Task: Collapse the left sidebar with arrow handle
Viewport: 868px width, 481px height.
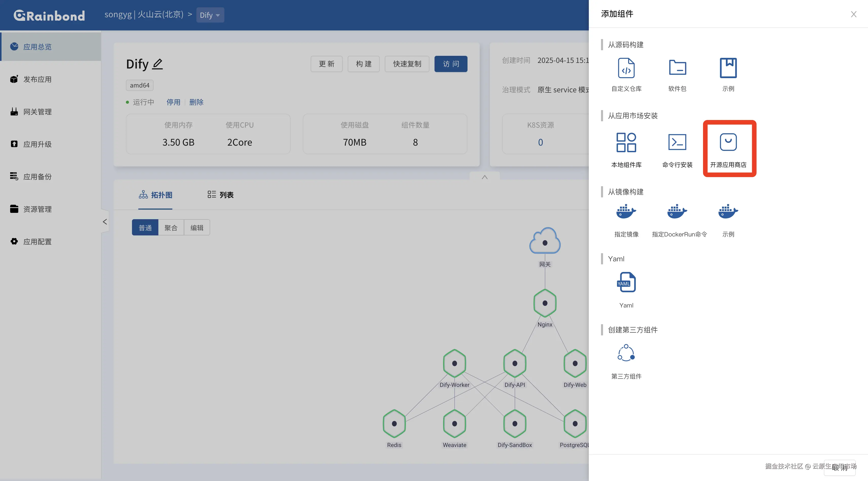Action: (105, 222)
